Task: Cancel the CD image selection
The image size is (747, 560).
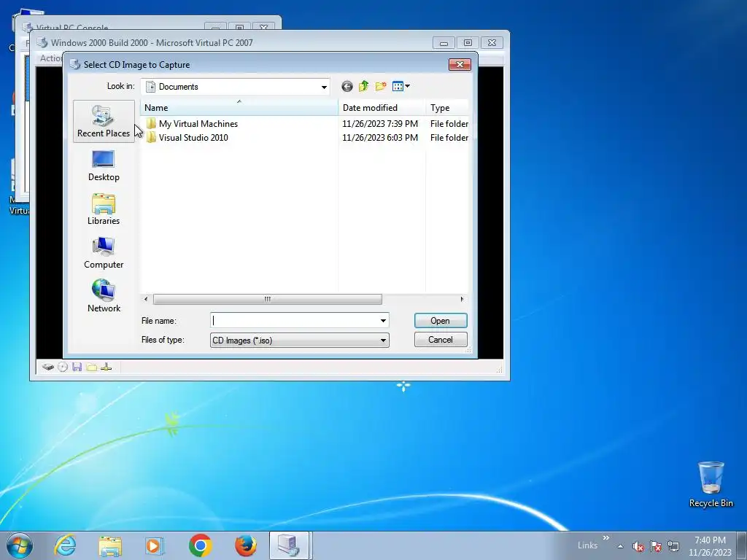Action: point(441,340)
